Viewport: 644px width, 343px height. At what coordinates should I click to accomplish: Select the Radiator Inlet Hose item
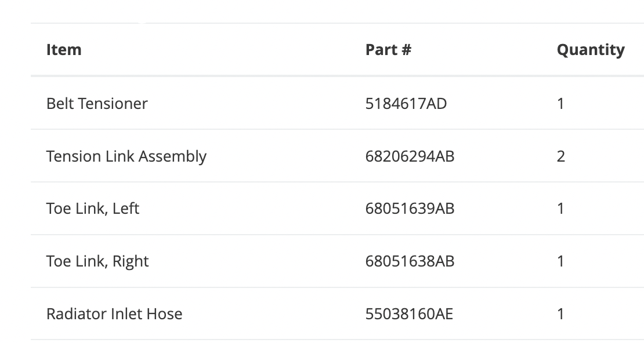pos(114,314)
